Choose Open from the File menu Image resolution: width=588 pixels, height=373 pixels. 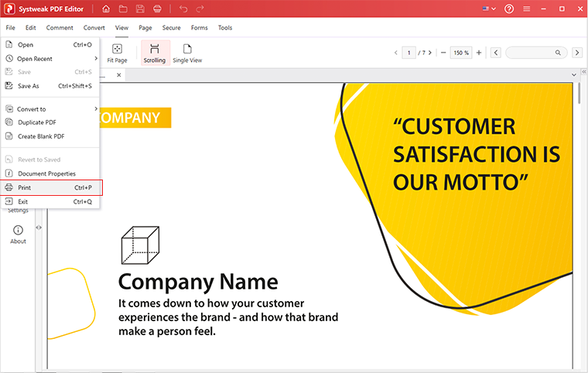click(50, 45)
